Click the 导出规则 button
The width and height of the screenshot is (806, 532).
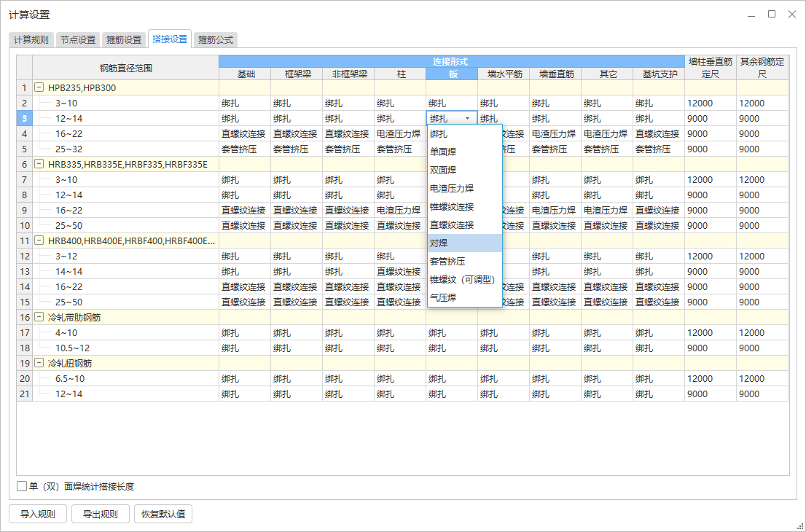pos(100,514)
